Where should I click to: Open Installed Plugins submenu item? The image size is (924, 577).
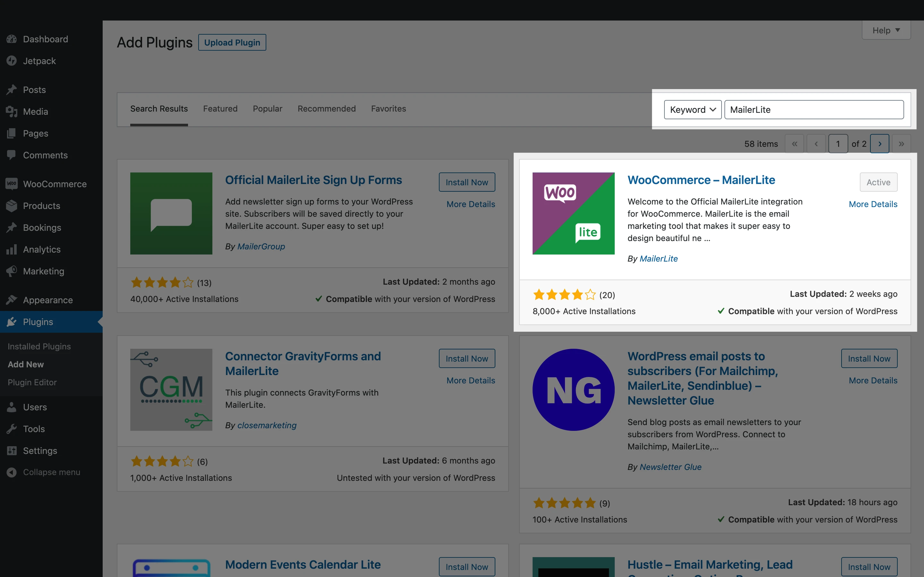click(39, 346)
